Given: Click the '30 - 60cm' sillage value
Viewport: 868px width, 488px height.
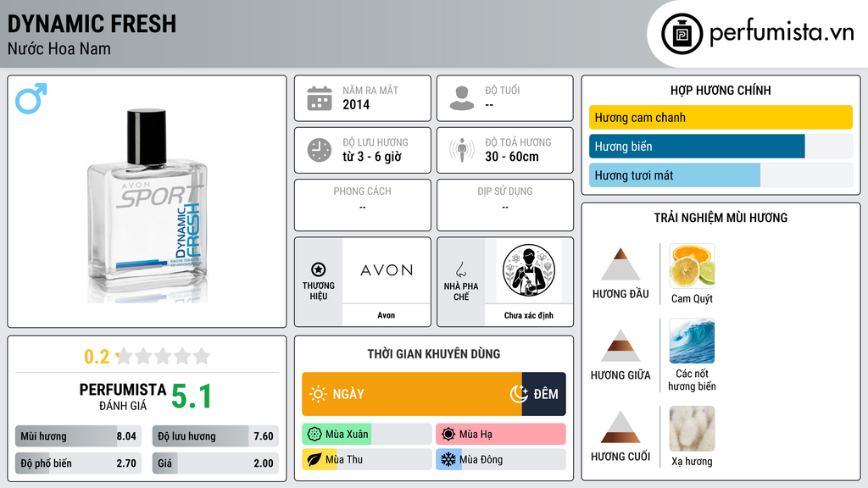Looking at the screenshot, I should [x=512, y=157].
